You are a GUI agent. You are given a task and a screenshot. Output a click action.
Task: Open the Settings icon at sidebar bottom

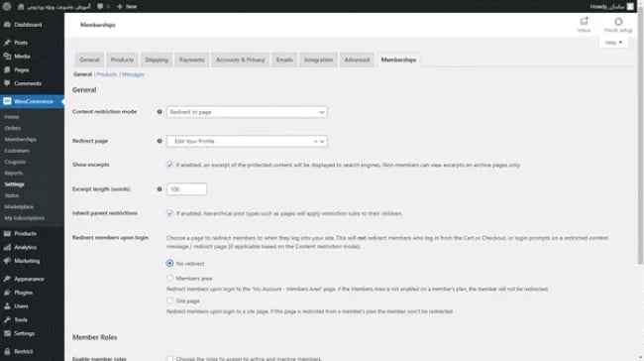tap(7, 333)
